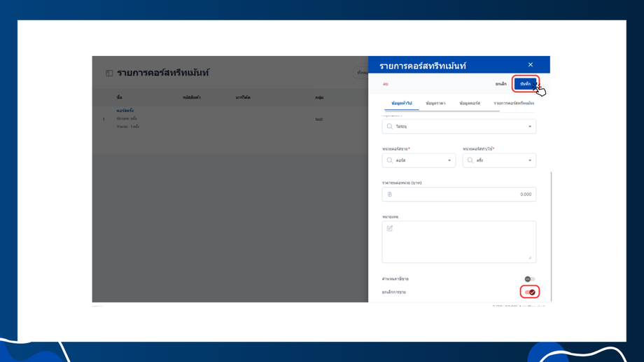Click the layout icon beside the page title
This screenshot has height=362, width=644.
click(109, 73)
